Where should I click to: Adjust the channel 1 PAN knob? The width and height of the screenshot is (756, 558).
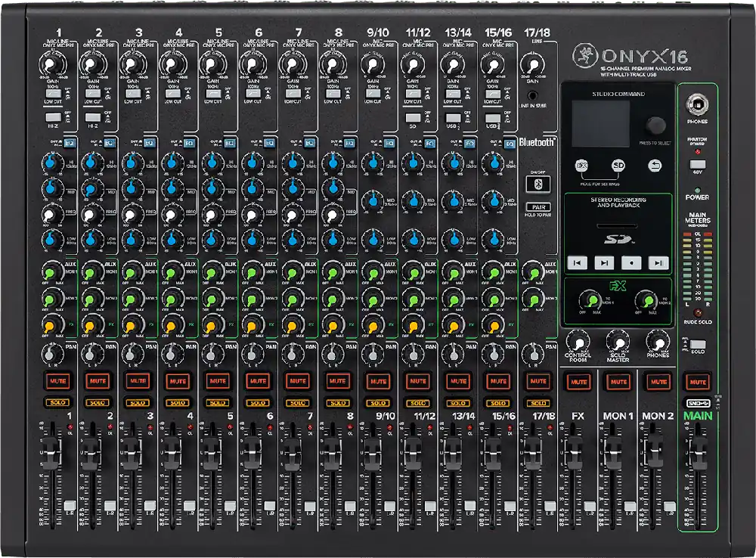pyautogui.click(x=51, y=354)
